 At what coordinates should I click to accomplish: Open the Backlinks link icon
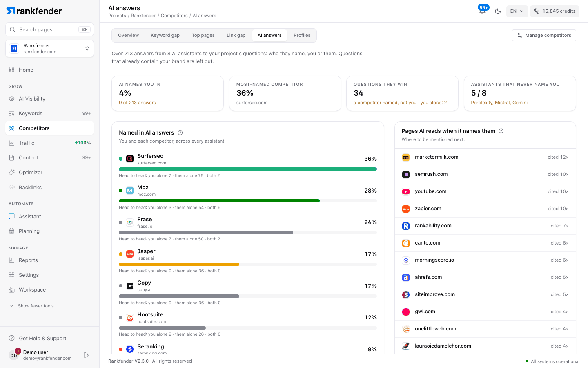[11, 187]
